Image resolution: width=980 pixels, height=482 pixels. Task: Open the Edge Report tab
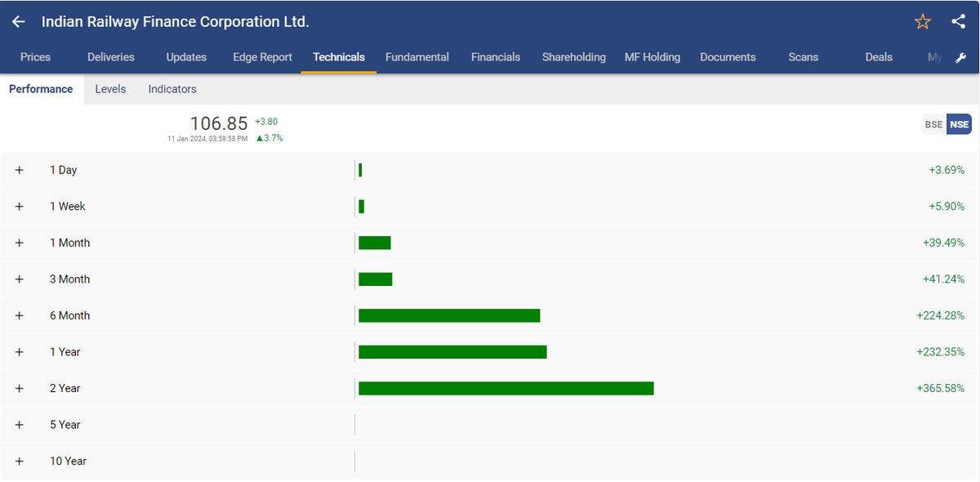click(x=262, y=57)
